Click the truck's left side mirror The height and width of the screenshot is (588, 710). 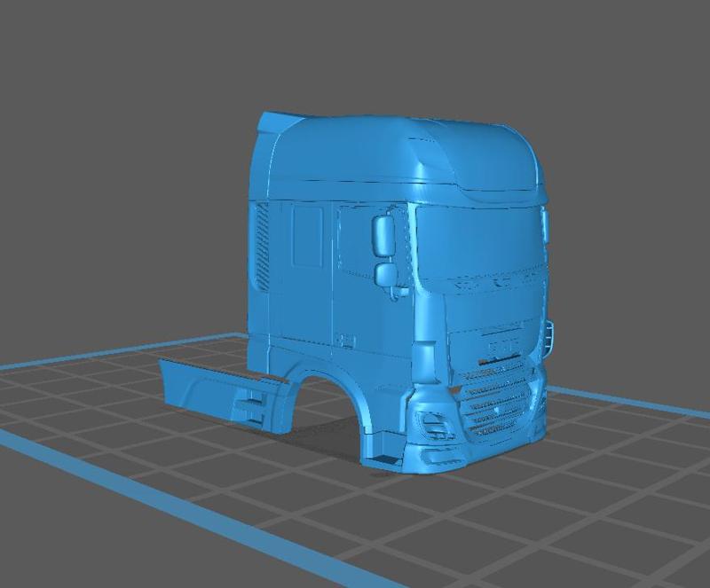pos(383,239)
